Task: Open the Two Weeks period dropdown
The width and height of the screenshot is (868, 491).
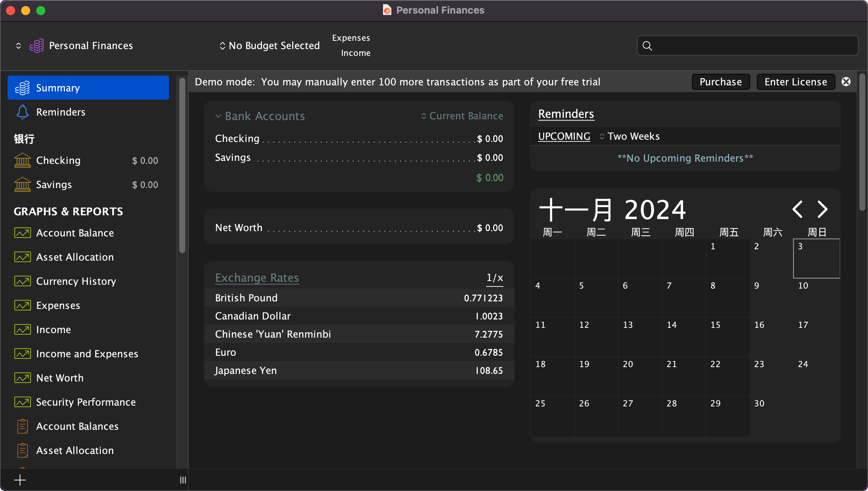Action: tap(629, 136)
